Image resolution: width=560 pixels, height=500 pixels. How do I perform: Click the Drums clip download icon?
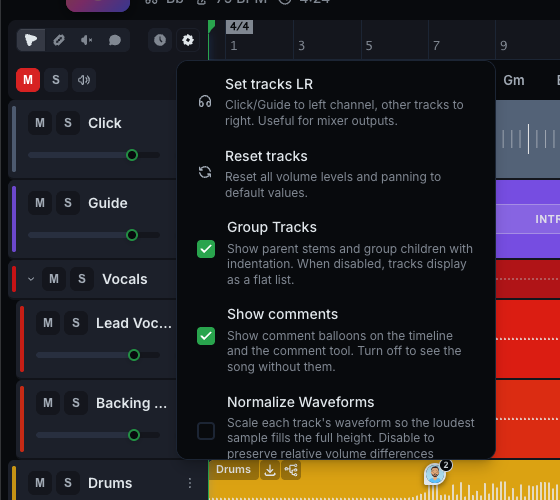coord(270,470)
